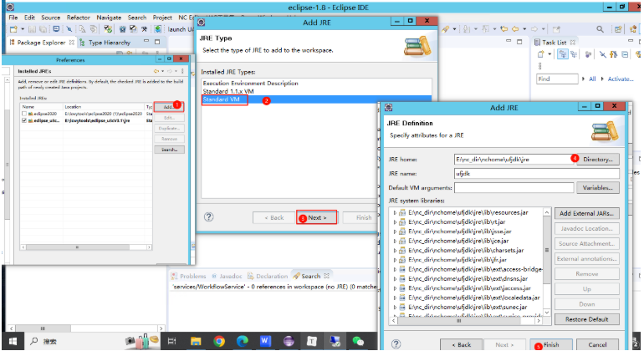644x351 pixels.
Task: Click the Scheduled view icon in Task List
Action: [x=574, y=54]
